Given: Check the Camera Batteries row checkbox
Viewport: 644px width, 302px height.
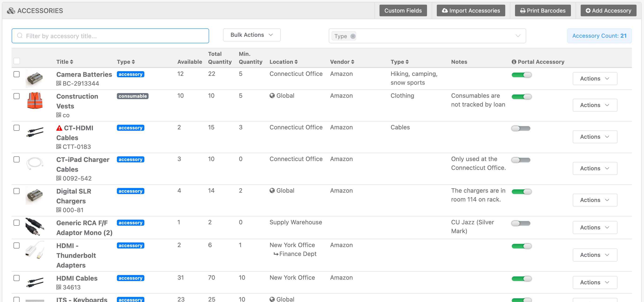Looking at the screenshot, I should tap(17, 74).
